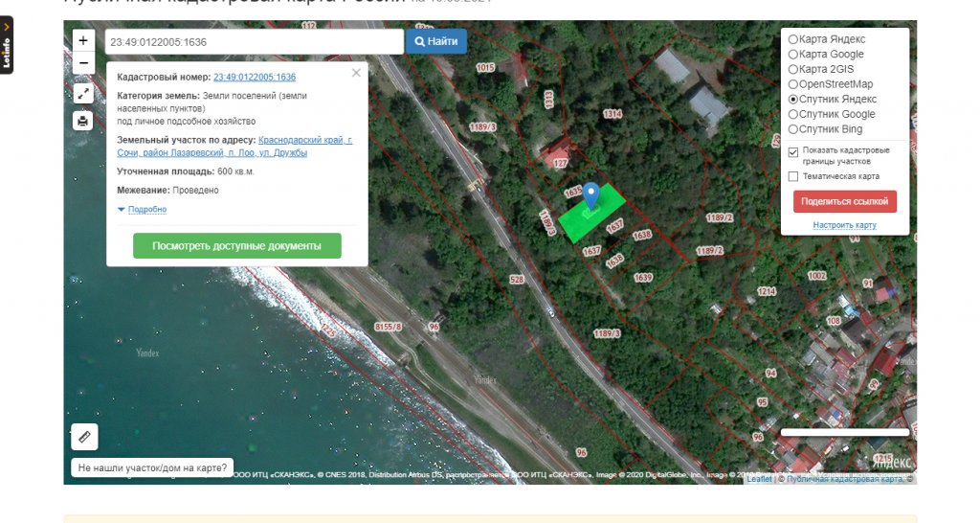Click the blue location pin marker

point(591,193)
